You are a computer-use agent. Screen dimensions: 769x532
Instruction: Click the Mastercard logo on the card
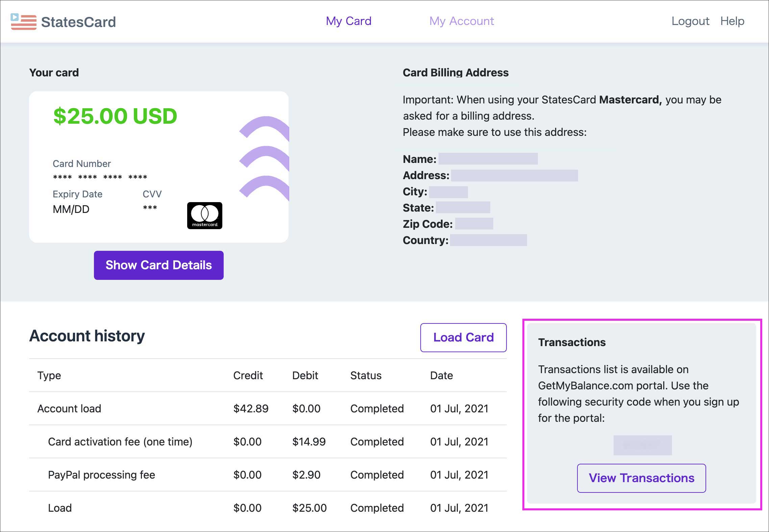click(204, 216)
